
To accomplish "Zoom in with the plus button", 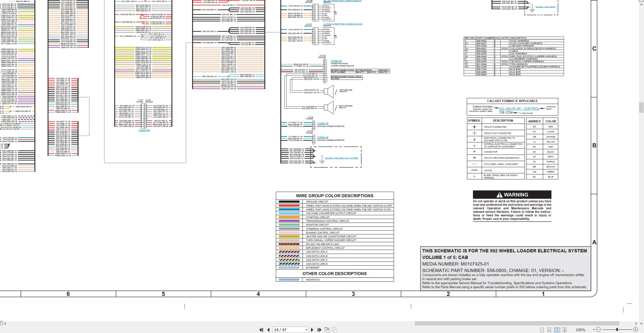I will (635, 329).
